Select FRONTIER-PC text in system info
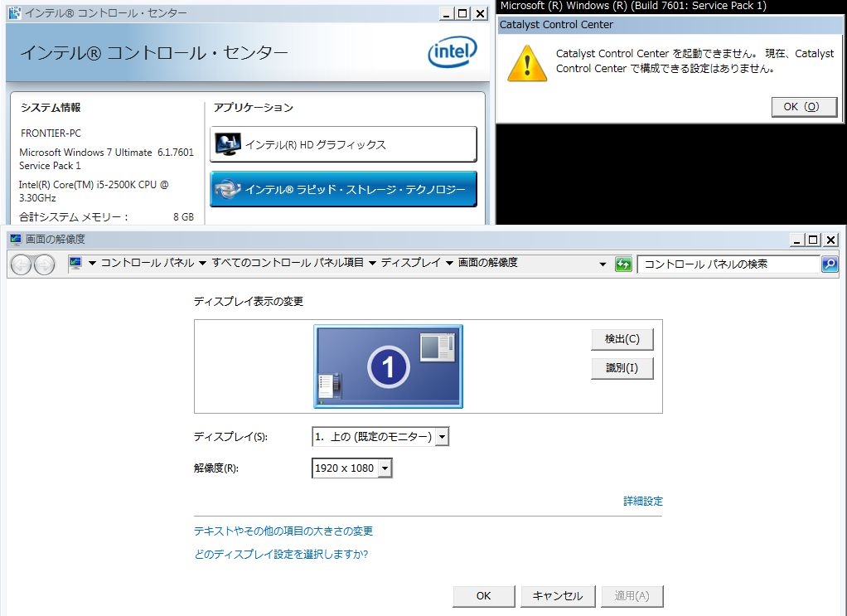Viewport: 847px width, 616px height. 51,133
